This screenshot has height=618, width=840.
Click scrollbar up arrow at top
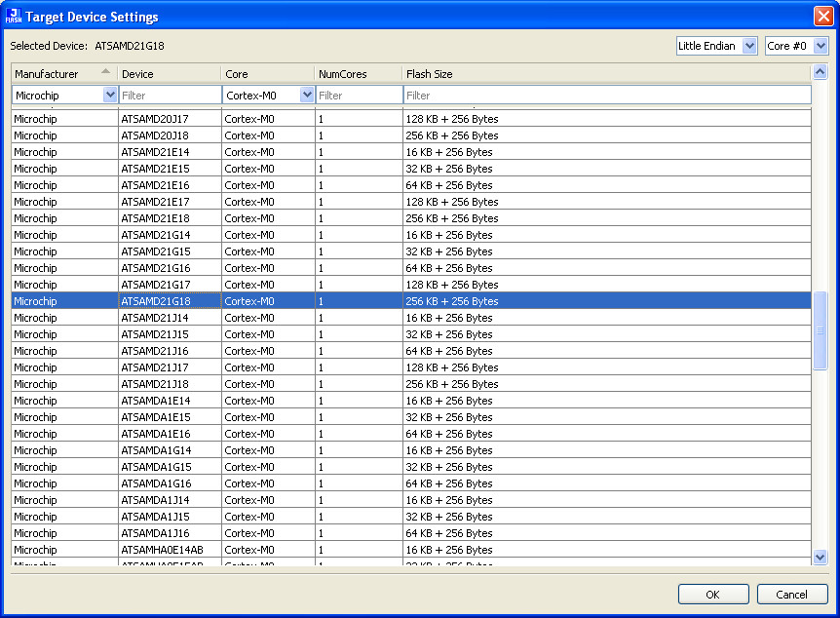(820, 72)
